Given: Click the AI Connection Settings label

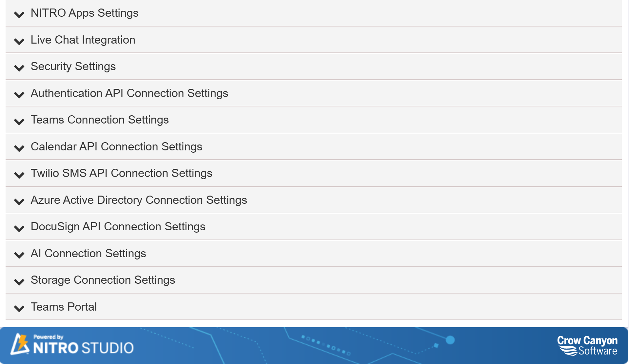Looking at the screenshot, I should 88,253.
